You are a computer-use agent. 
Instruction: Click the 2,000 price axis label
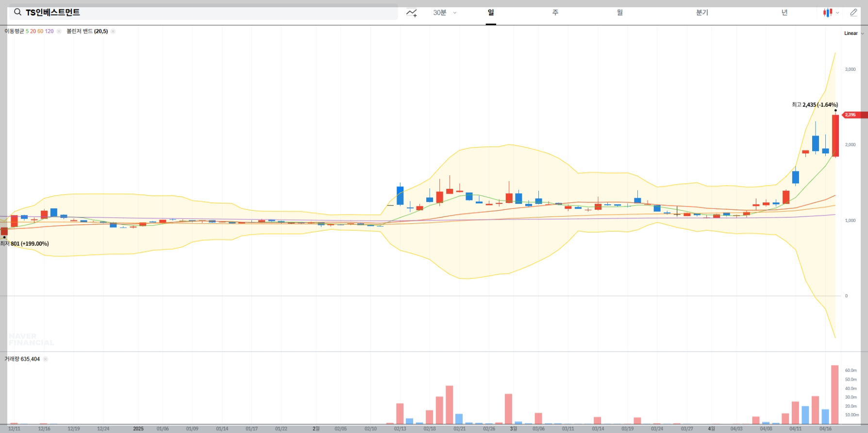[x=850, y=145]
